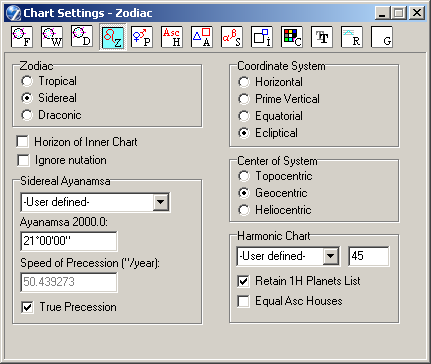Expand the Sidereal Ayanamsa dropdown
This screenshot has width=431, height=364.
(161, 202)
